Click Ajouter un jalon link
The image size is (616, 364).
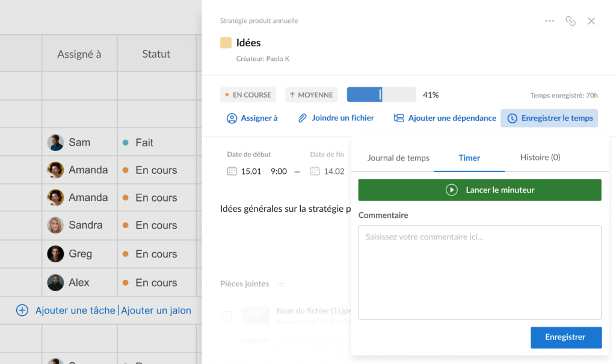pyautogui.click(x=156, y=310)
